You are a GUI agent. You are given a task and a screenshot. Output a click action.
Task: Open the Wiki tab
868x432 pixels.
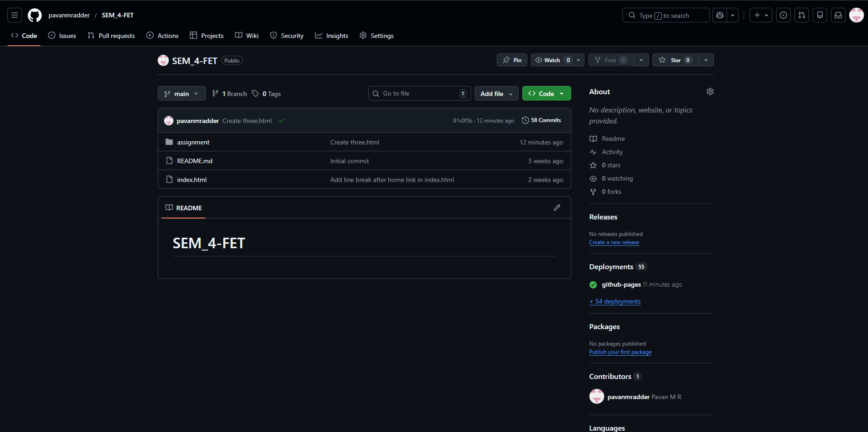(247, 36)
